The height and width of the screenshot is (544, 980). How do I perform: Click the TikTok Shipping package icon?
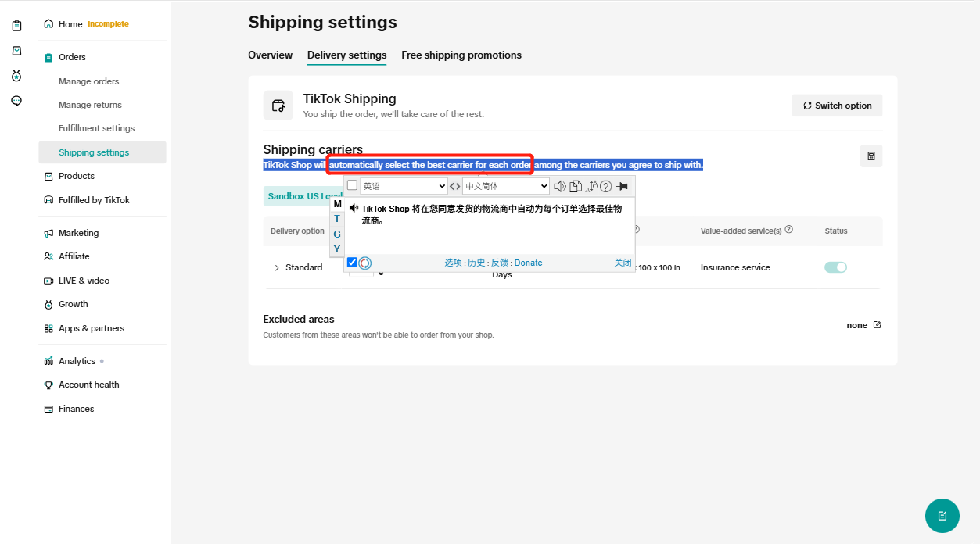coord(278,106)
